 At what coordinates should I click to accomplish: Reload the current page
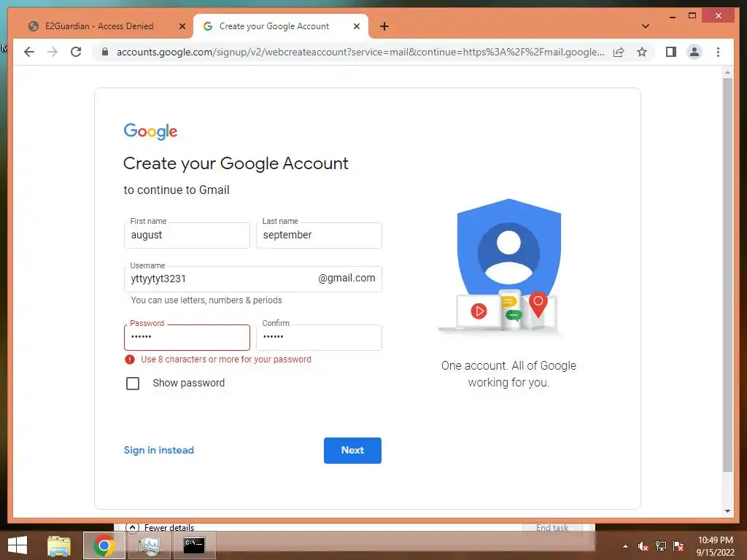point(76,52)
